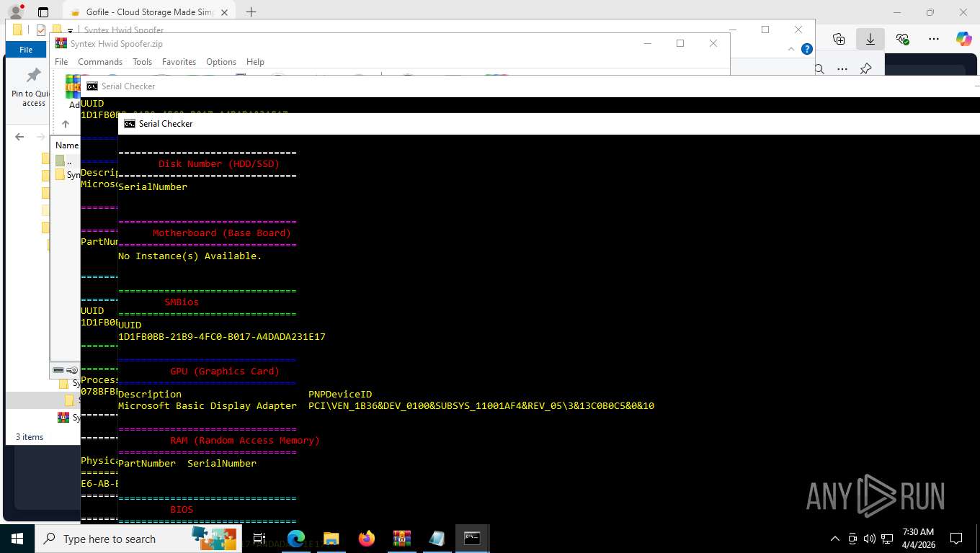Screen dimensions: 980x553
Task: Open Edge tab actions menu icon
Action: coord(43,12)
